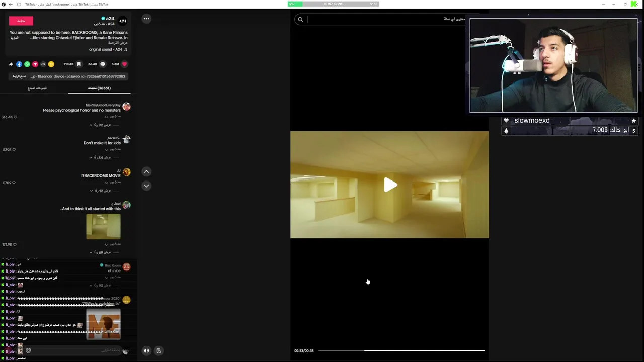
Task: Share the video to Facebook
Action: click(x=19, y=64)
